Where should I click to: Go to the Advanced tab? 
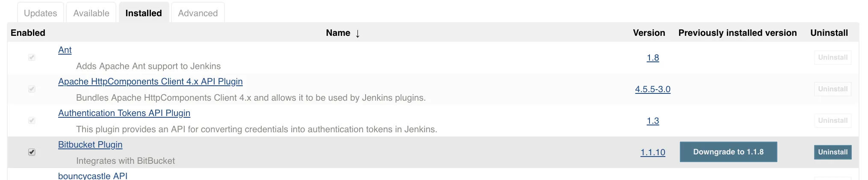pos(198,13)
